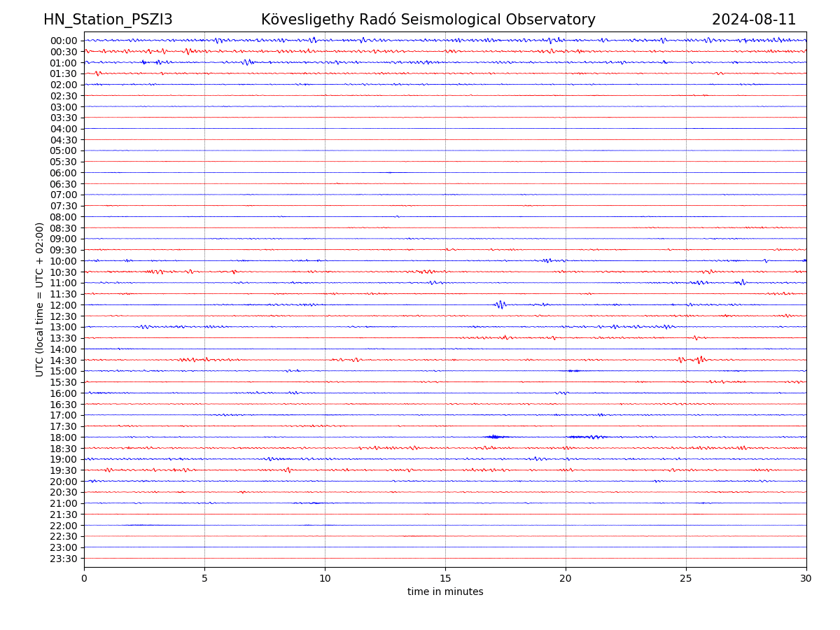Click the large blue spike on the 12:00 trace

point(500,304)
